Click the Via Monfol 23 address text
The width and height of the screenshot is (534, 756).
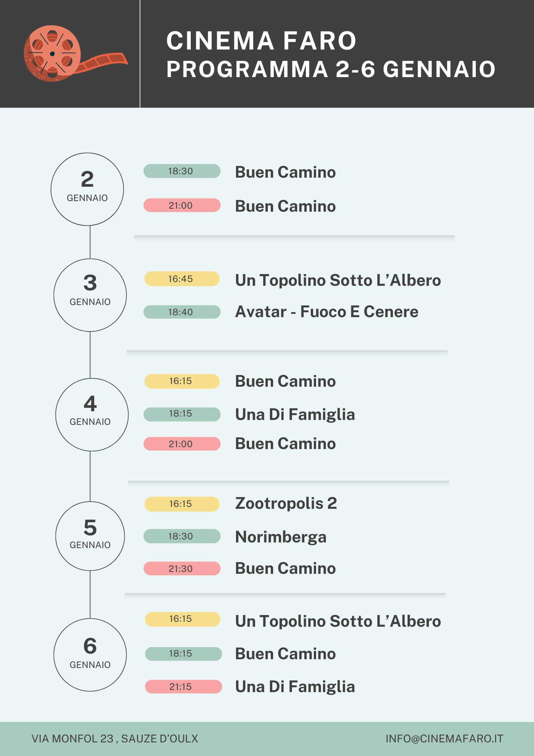[115, 739]
